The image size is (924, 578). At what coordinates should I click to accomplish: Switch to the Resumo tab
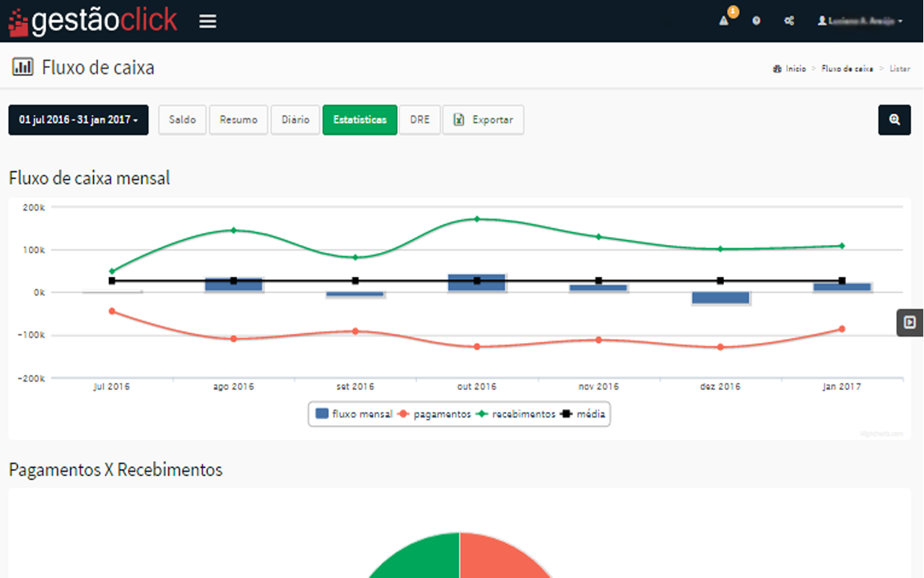coord(239,120)
